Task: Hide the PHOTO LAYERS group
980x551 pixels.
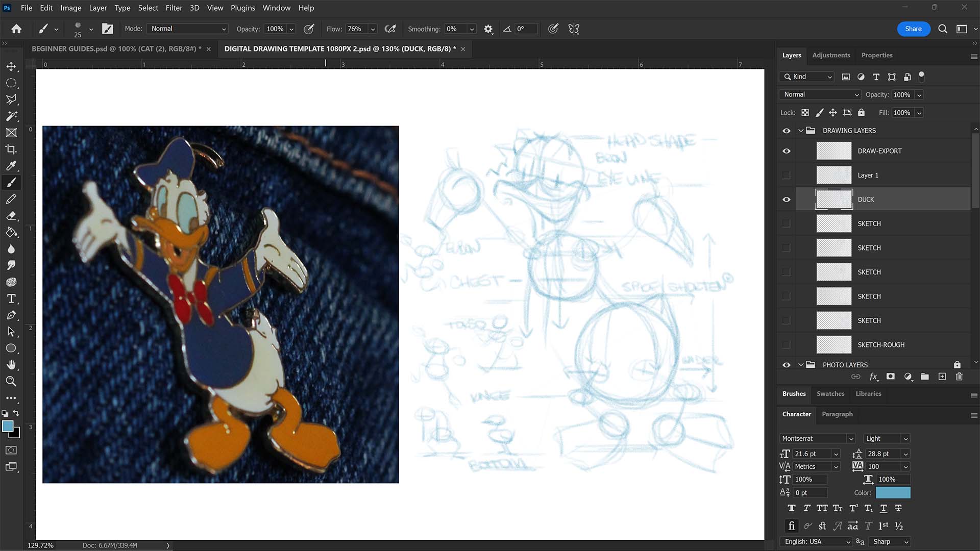Action: [x=787, y=365]
